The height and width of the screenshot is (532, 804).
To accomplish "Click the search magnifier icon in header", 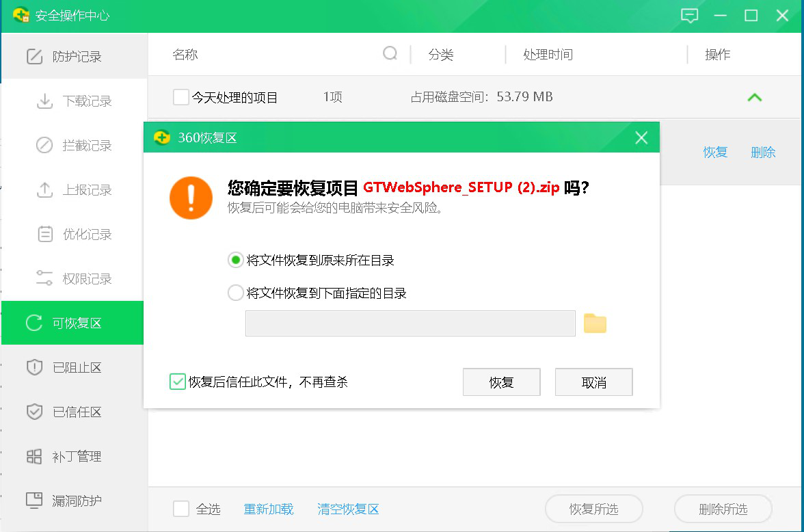I will tap(390, 53).
